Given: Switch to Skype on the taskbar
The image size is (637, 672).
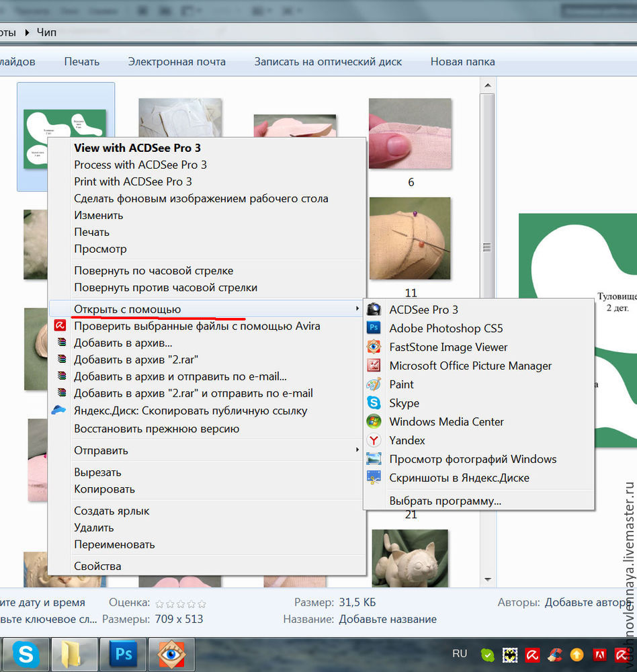Looking at the screenshot, I should pos(26,655).
